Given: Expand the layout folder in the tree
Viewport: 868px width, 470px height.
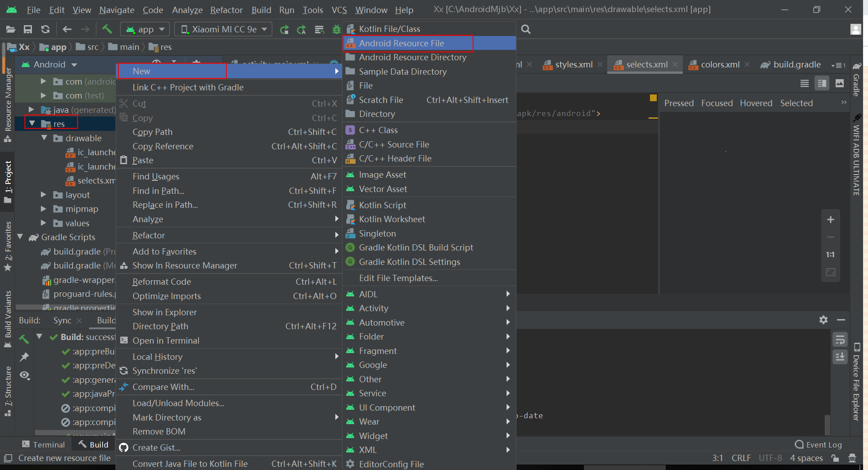Looking at the screenshot, I should pyautogui.click(x=43, y=194).
